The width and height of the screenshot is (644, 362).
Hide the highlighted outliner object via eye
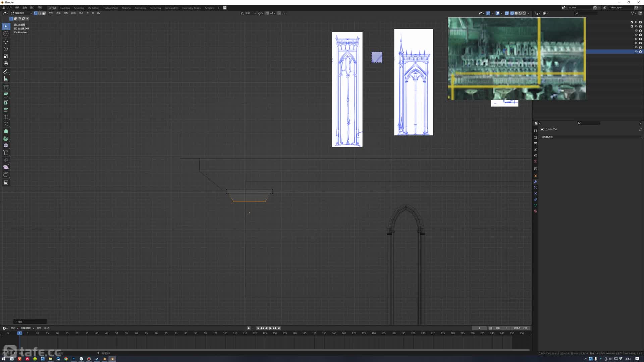click(x=636, y=51)
